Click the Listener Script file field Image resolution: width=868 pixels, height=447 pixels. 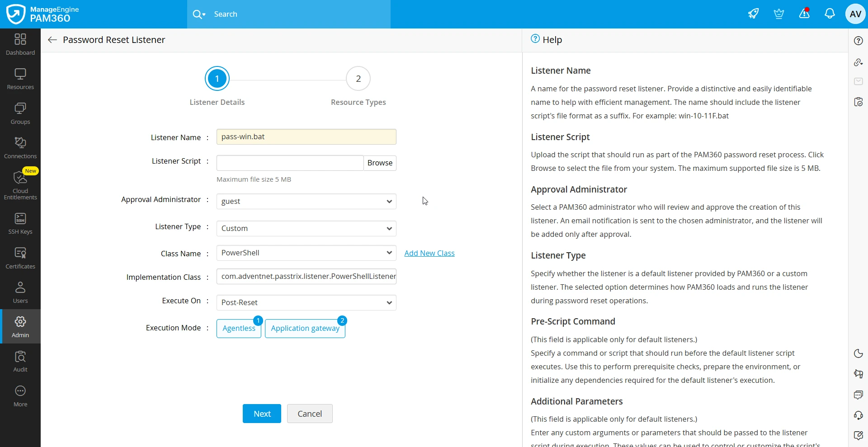pos(290,163)
